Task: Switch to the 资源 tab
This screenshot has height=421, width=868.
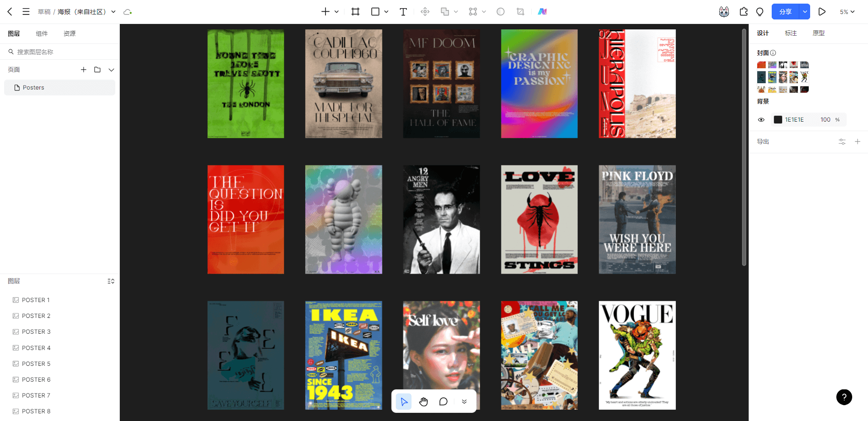Action: [x=70, y=33]
